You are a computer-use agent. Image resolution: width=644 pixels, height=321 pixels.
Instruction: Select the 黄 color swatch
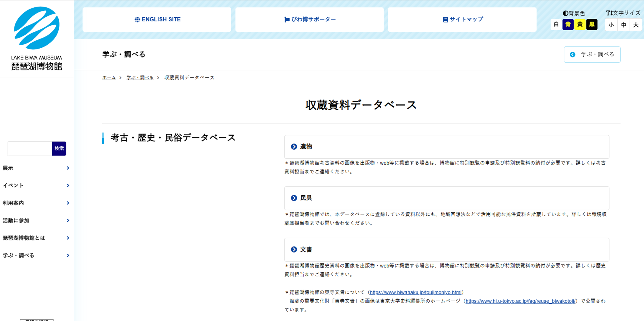(580, 24)
